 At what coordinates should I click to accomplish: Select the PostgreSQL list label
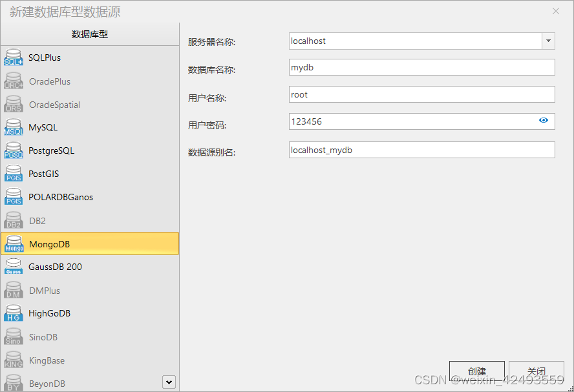[x=52, y=150]
